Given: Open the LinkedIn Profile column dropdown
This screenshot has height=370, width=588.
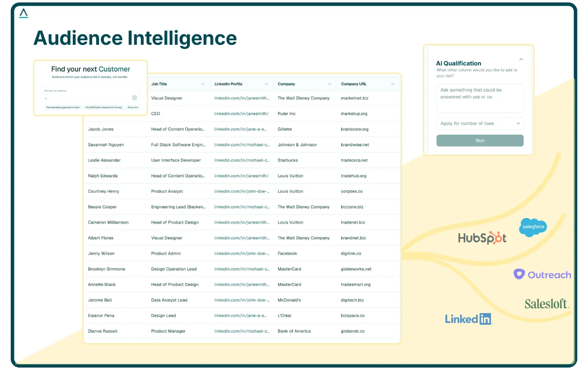Looking at the screenshot, I should [x=267, y=84].
